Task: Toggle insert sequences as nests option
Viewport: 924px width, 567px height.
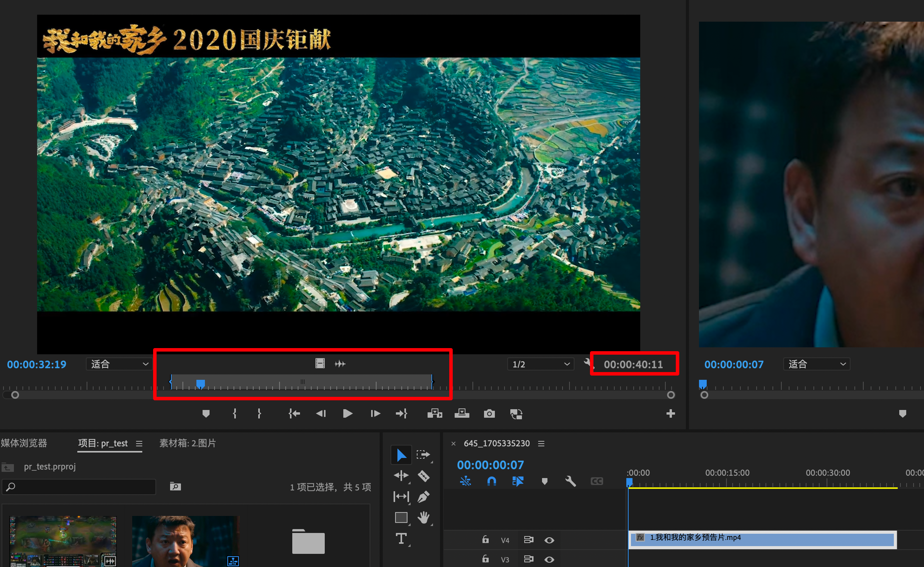Action: click(x=465, y=481)
